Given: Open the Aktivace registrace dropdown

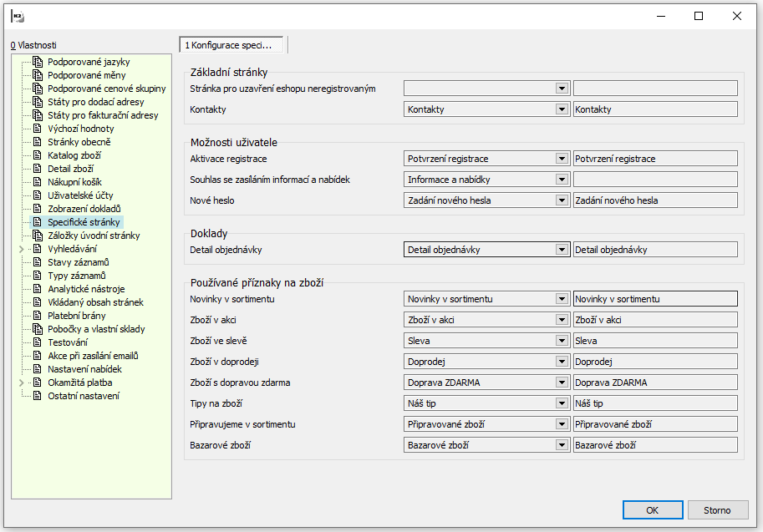Looking at the screenshot, I should (562, 159).
